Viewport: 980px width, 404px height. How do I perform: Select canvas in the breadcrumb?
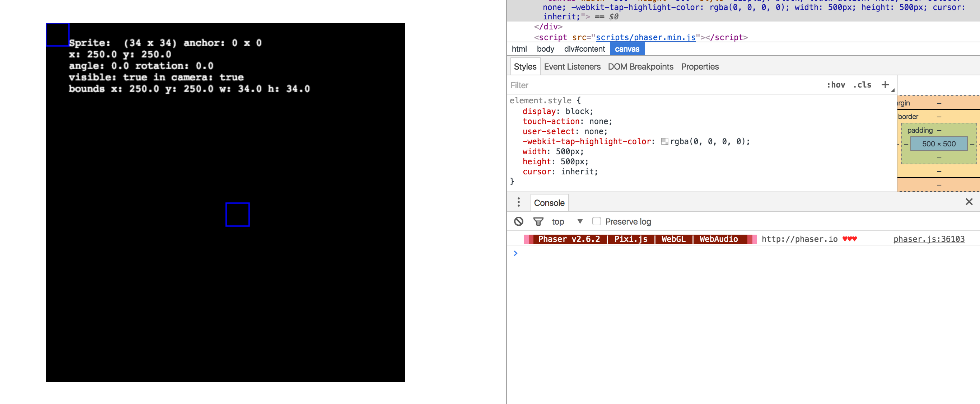point(627,49)
